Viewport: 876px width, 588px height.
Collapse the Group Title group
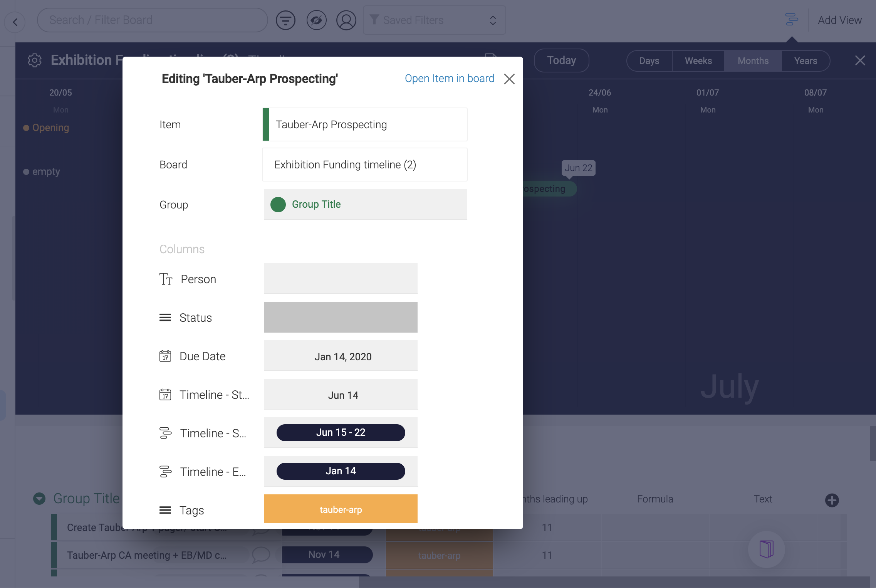click(39, 499)
